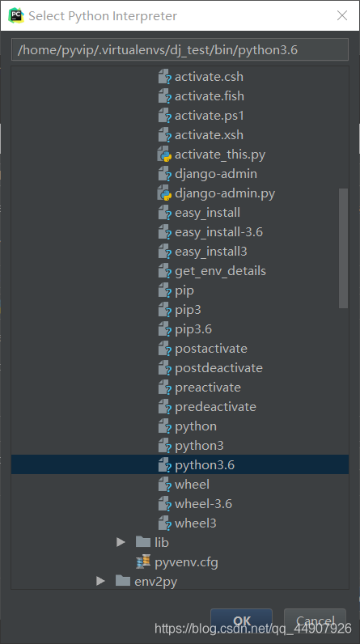Click the file icon beside wheel-3.6
Image resolution: width=360 pixels, height=644 pixels.
[x=164, y=504]
